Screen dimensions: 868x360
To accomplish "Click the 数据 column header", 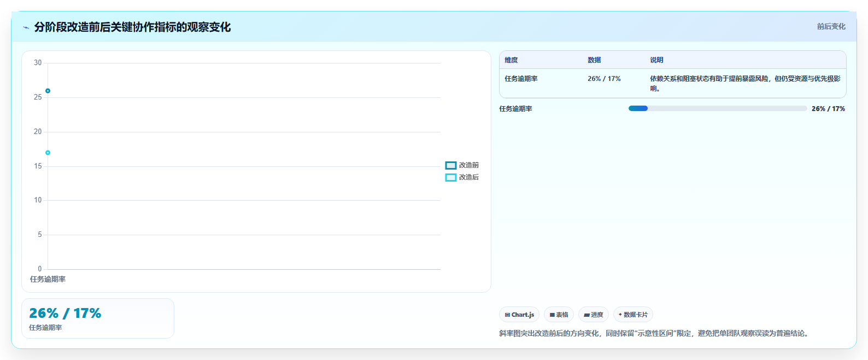I will [x=594, y=60].
